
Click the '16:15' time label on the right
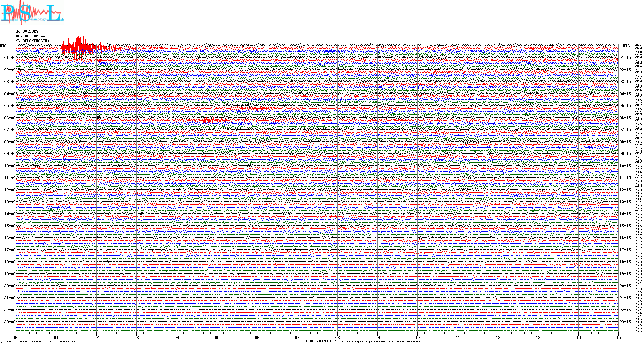click(x=625, y=238)
